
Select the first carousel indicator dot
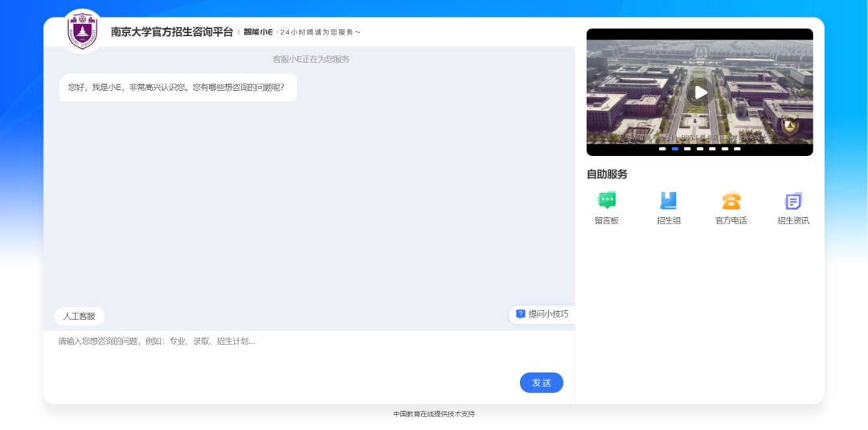click(662, 149)
